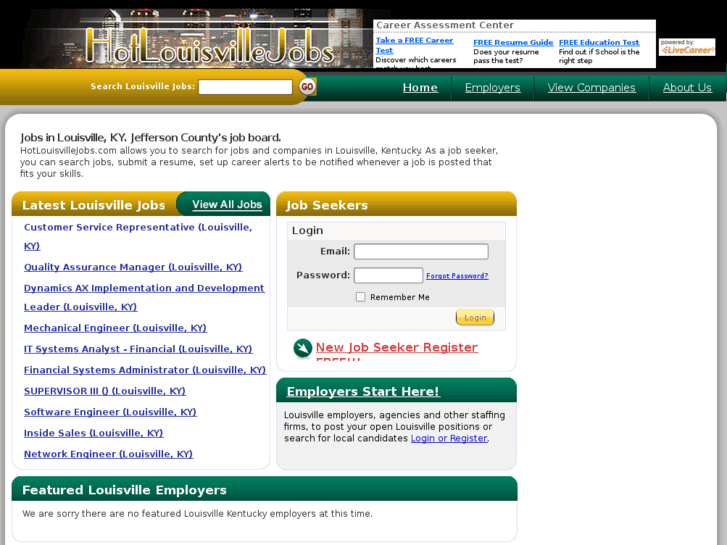Open Inside Sales job listing

coord(94,433)
